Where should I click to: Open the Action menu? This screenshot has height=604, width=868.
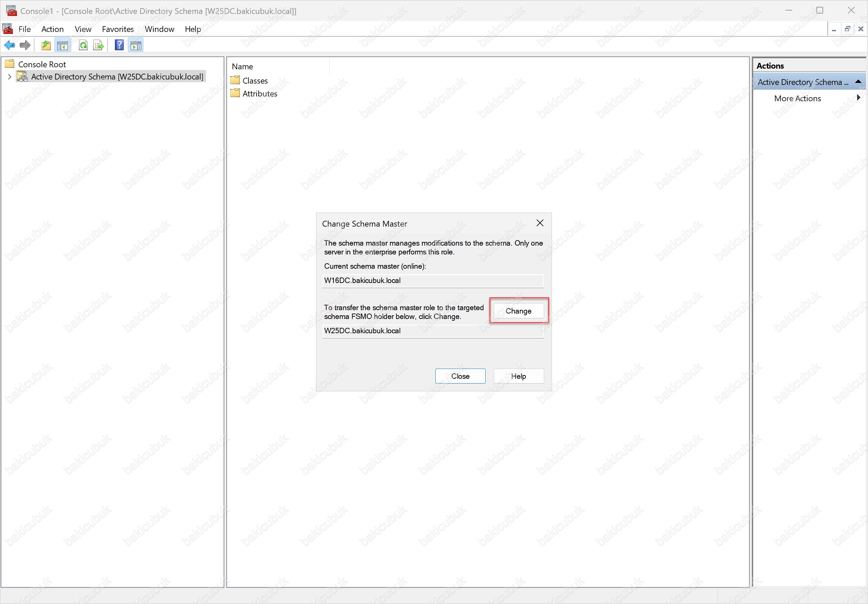tap(52, 29)
